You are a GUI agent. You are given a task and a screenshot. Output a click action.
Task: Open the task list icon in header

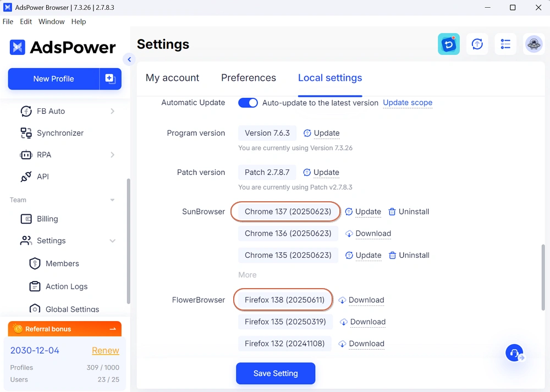[x=505, y=44]
